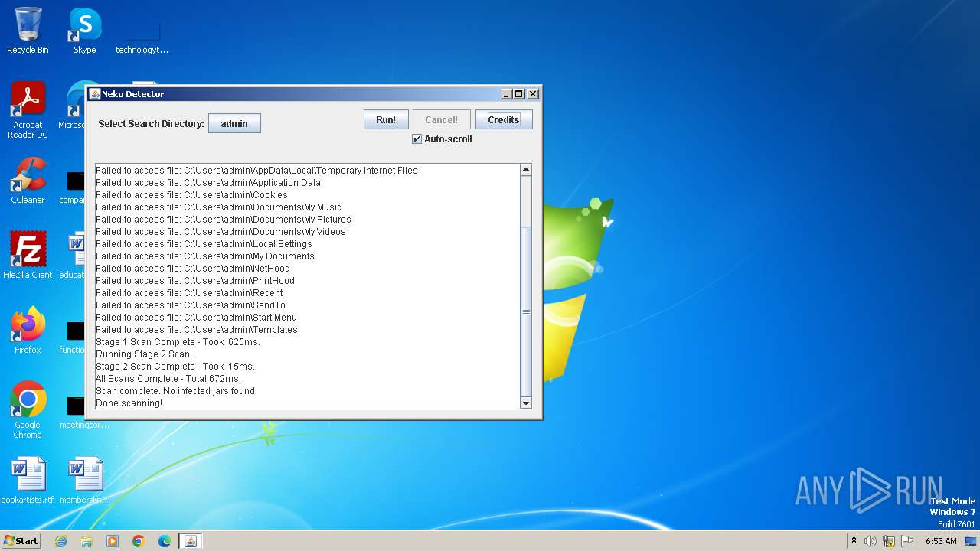
Task: Launch the Chrome taskbar icon
Action: pos(139,541)
